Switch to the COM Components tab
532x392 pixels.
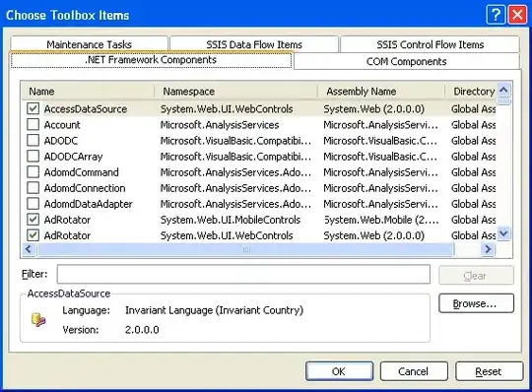407,61
